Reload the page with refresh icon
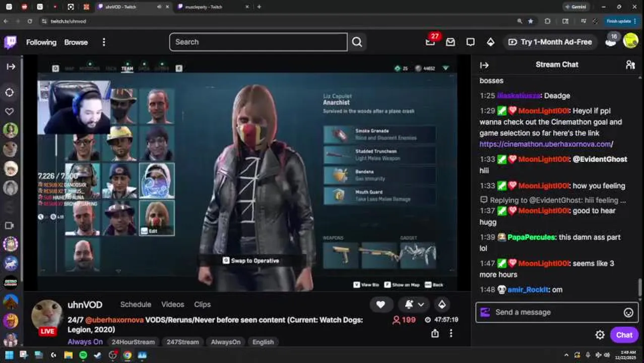The height and width of the screenshot is (363, 644). pos(30,21)
